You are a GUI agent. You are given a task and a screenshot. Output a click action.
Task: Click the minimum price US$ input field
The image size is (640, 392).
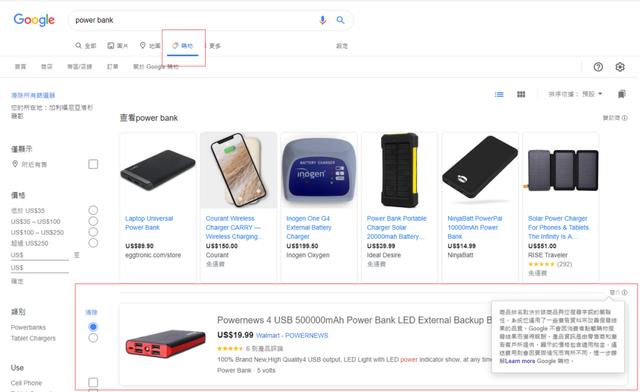40,255
